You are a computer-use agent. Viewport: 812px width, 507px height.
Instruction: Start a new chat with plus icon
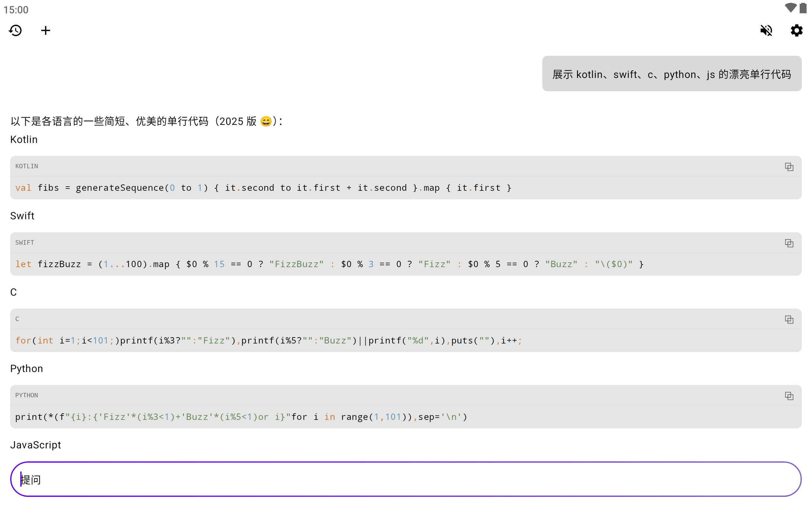click(46, 30)
